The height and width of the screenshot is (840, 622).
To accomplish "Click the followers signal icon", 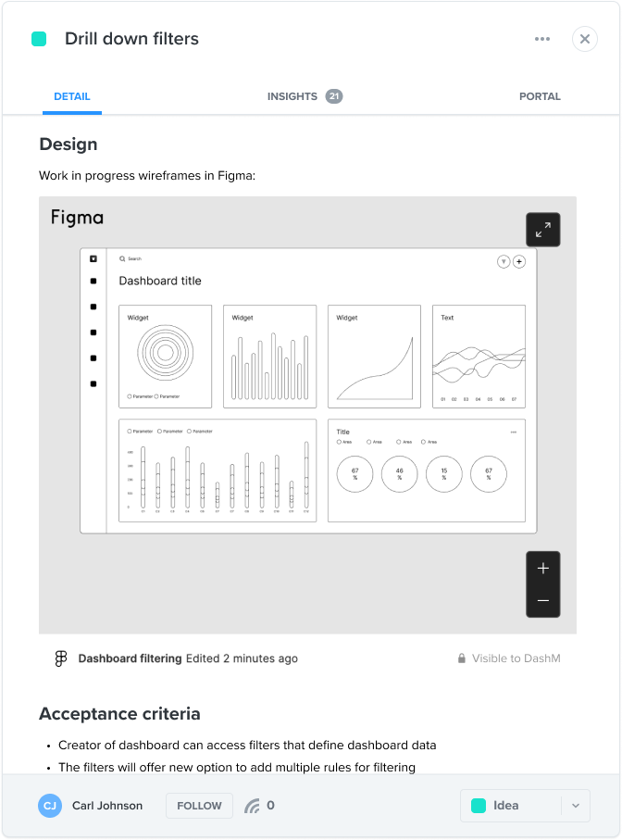I will 252,806.
